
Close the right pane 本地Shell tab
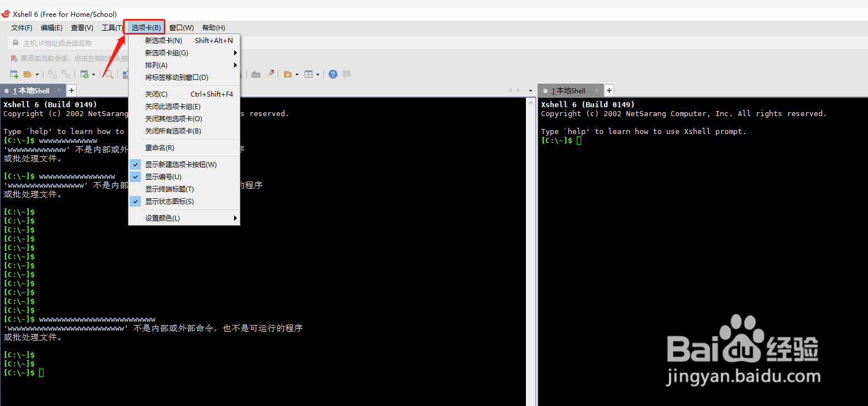click(x=596, y=90)
